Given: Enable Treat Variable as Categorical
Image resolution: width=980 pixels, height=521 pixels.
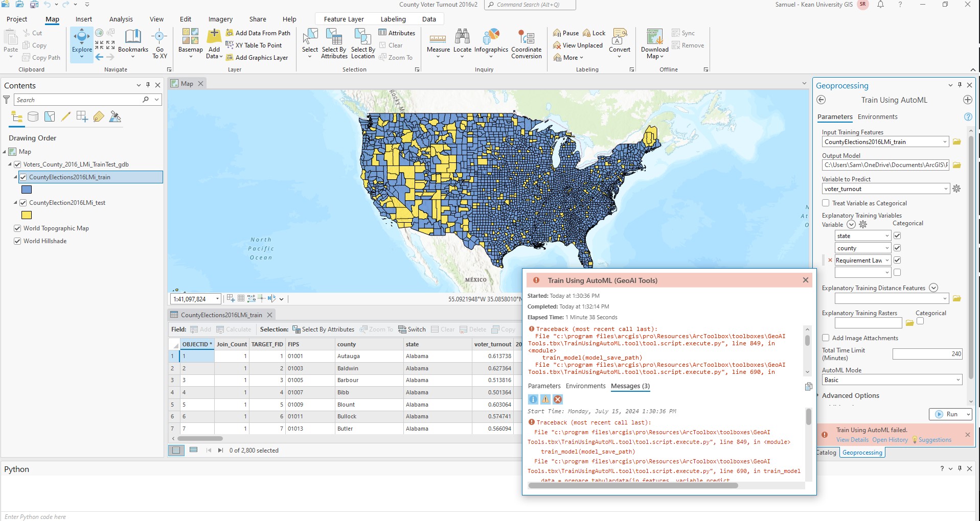Looking at the screenshot, I should tap(825, 203).
